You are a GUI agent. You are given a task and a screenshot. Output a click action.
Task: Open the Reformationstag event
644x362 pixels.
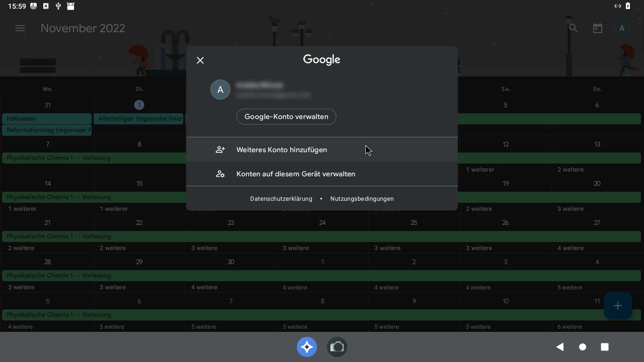tap(47, 130)
